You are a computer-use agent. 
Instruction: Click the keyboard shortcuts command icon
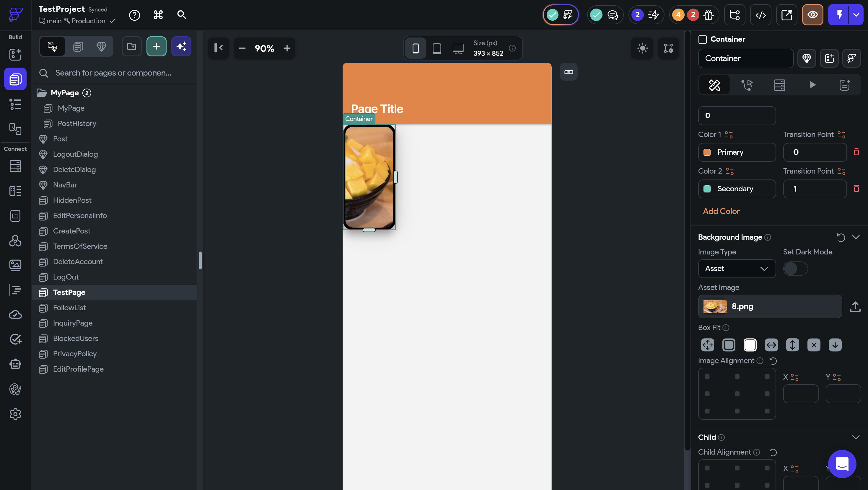pyautogui.click(x=158, y=15)
